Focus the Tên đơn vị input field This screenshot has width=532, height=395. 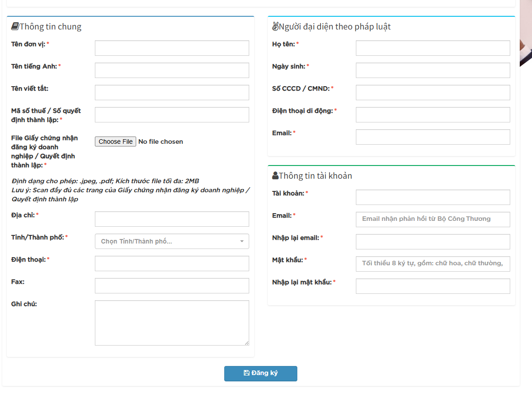pyautogui.click(x=172, y=48)
